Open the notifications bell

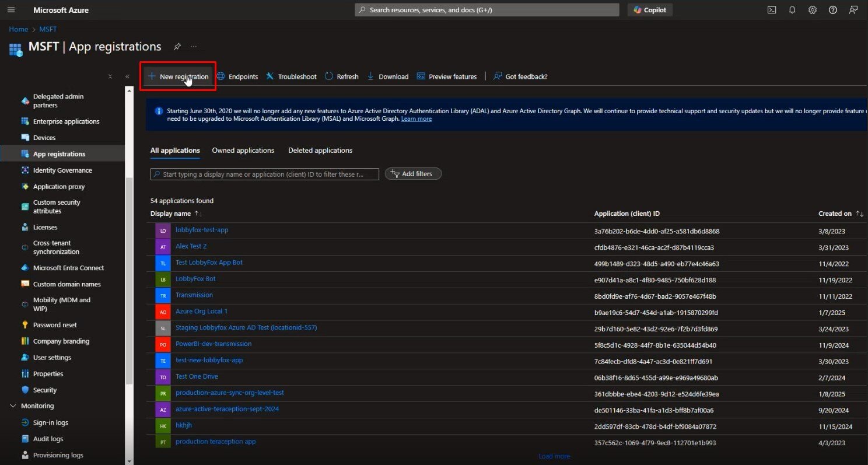coord(792,10)
